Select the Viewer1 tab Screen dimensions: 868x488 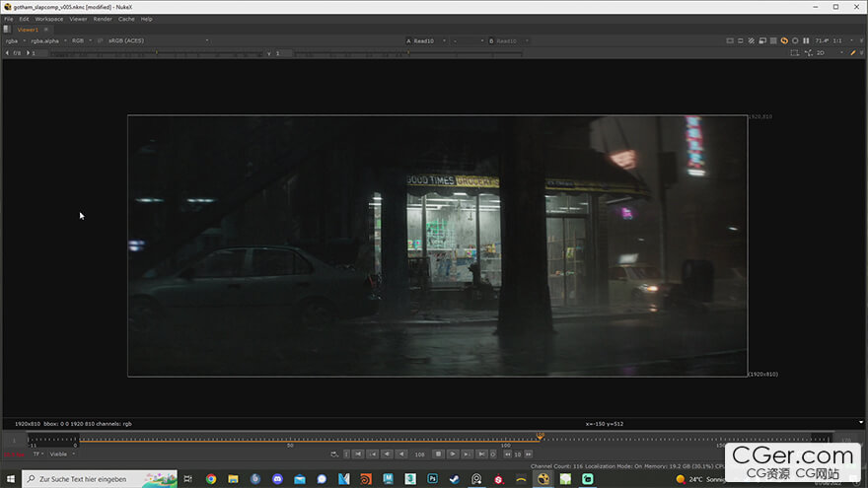pyautogui.click(x=28, y=30)
